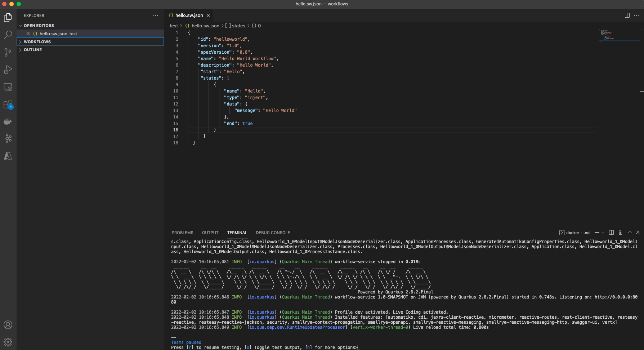Select states in the breadcrumb path
This screenshot has width=644, height=350.
point(238,26)
